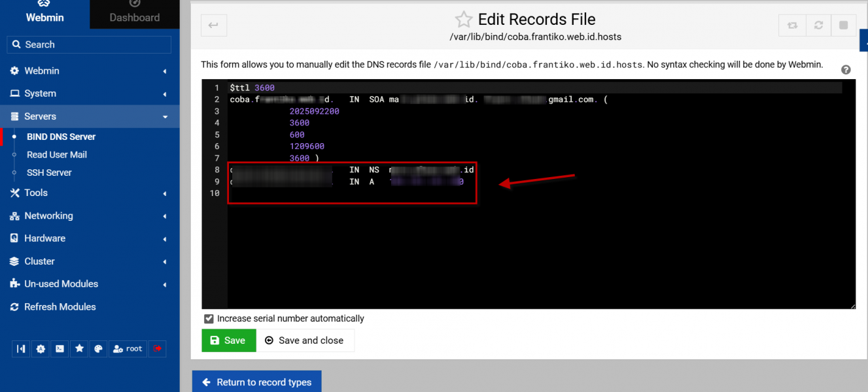This screenshot has width=868, height=392.
Task: Open the help question mark icon
Action: point(846,70)
